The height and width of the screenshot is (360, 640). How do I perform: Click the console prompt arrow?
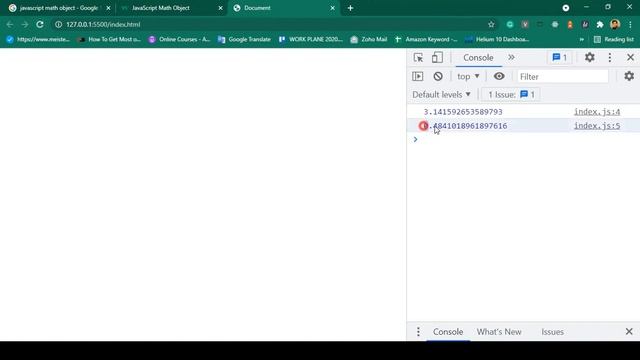point(415,140)
